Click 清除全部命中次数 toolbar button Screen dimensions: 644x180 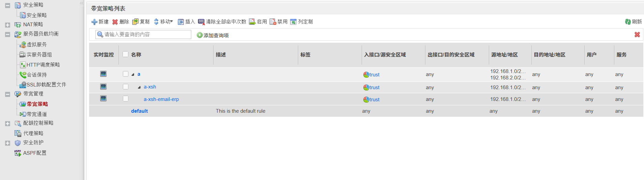222,22
